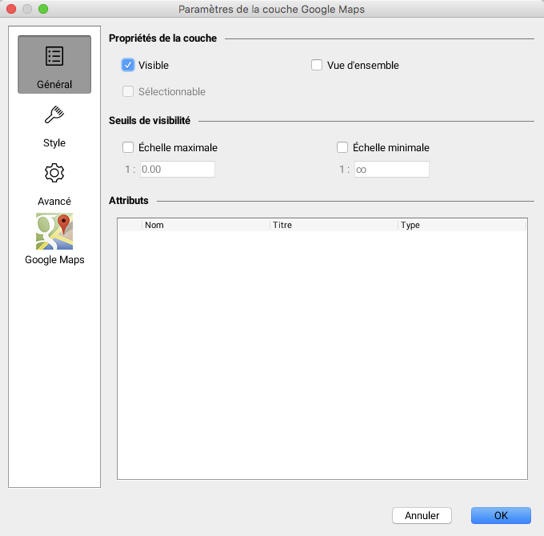The height and width of the screenshot is (536, 544).
Task: Select the Général list icon
Action: pos(54,56)
